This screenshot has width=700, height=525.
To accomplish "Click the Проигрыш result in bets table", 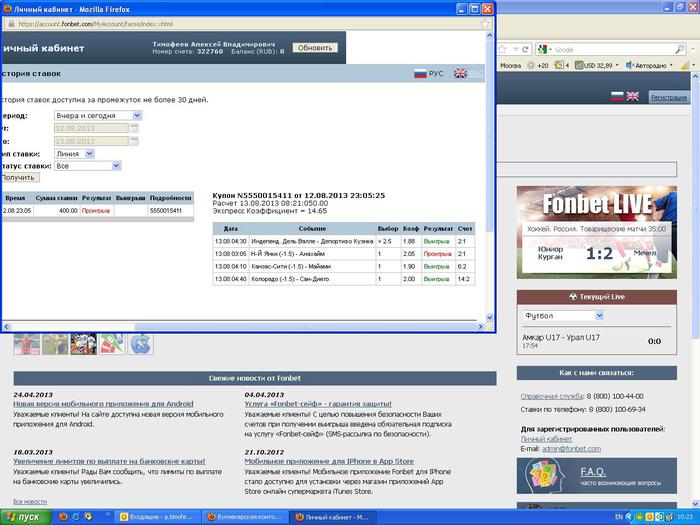I will (96, 210).
